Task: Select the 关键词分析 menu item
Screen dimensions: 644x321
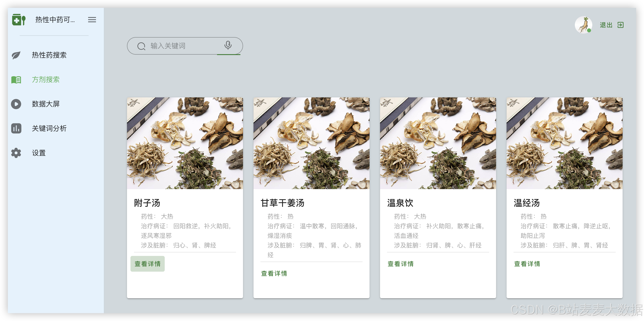Action: (49, 128)
